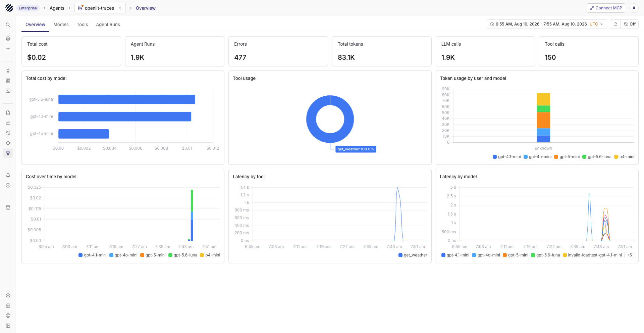This screenshot has height=333, width=644.
Task: Click the Tool usage donut chart ring
Action: [x=311, y=119]
